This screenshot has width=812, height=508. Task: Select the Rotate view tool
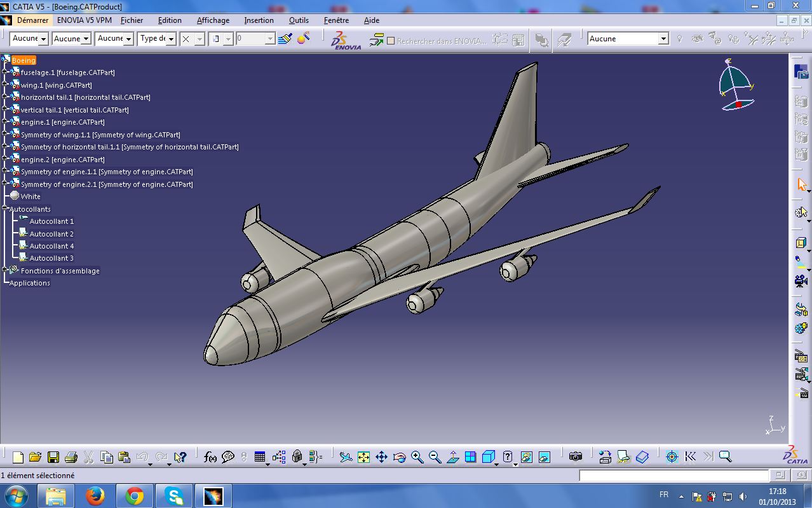tap(399, 457)
